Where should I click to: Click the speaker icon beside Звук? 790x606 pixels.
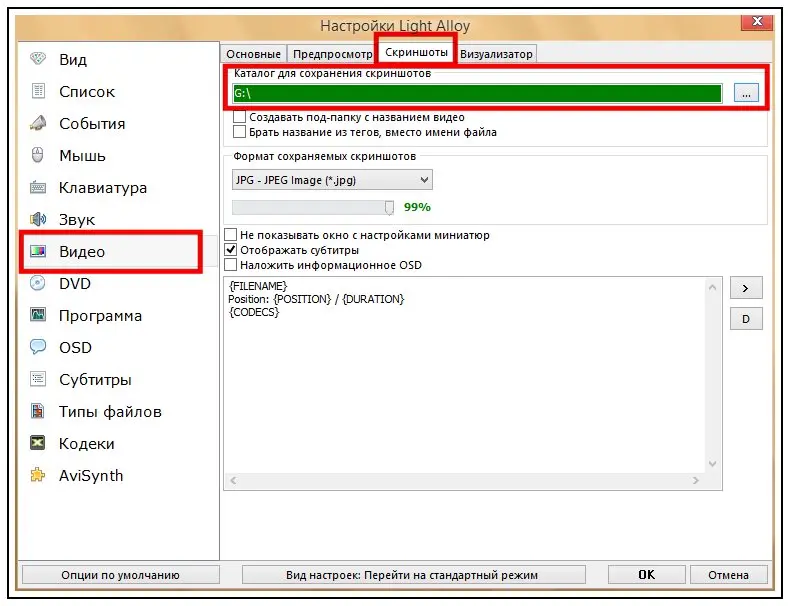[38, 219]
